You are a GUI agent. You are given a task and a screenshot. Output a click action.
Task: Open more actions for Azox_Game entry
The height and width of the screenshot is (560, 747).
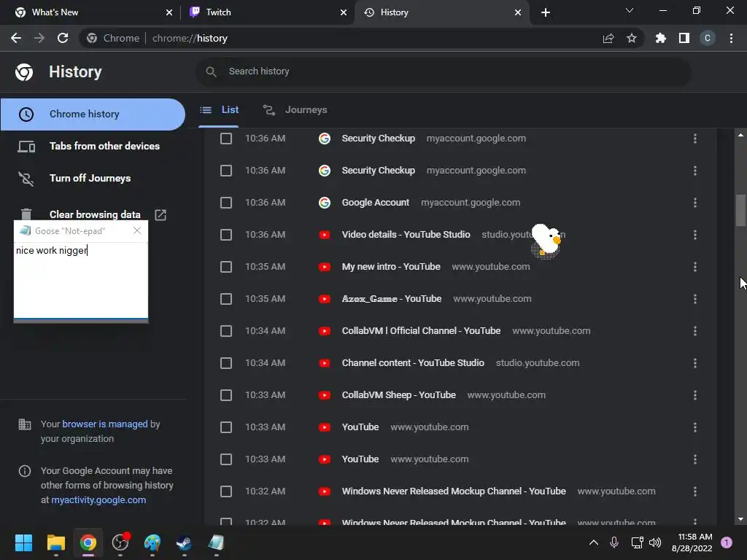pos(695,299)
